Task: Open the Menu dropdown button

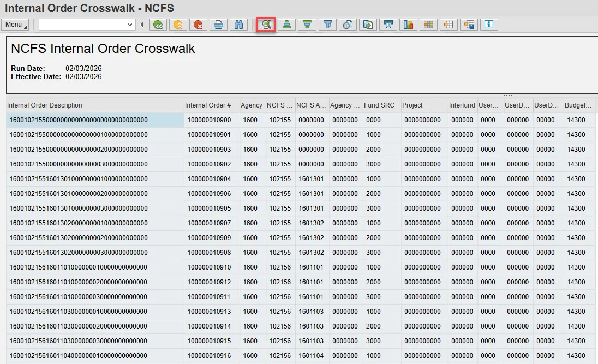Action: click(x=16, y=25)
